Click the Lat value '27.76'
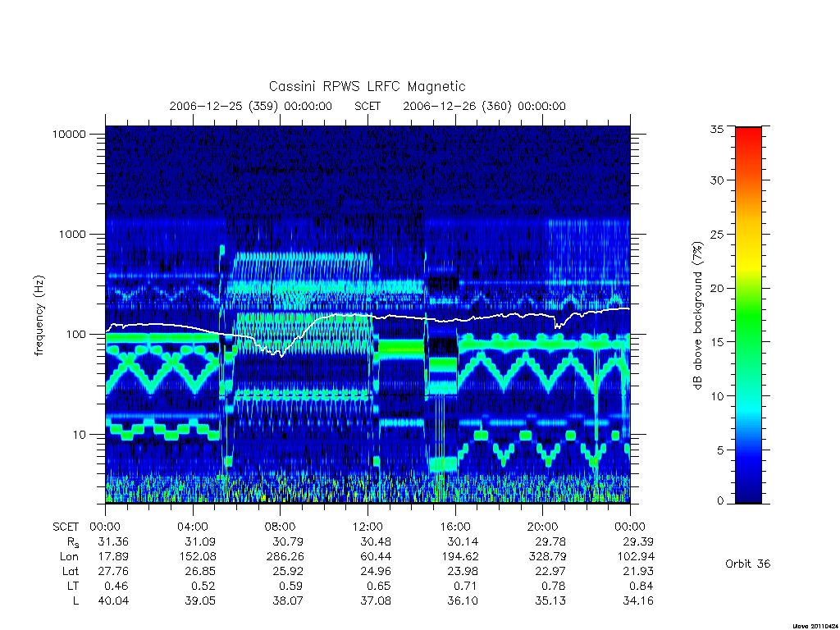 click(113, 572)
